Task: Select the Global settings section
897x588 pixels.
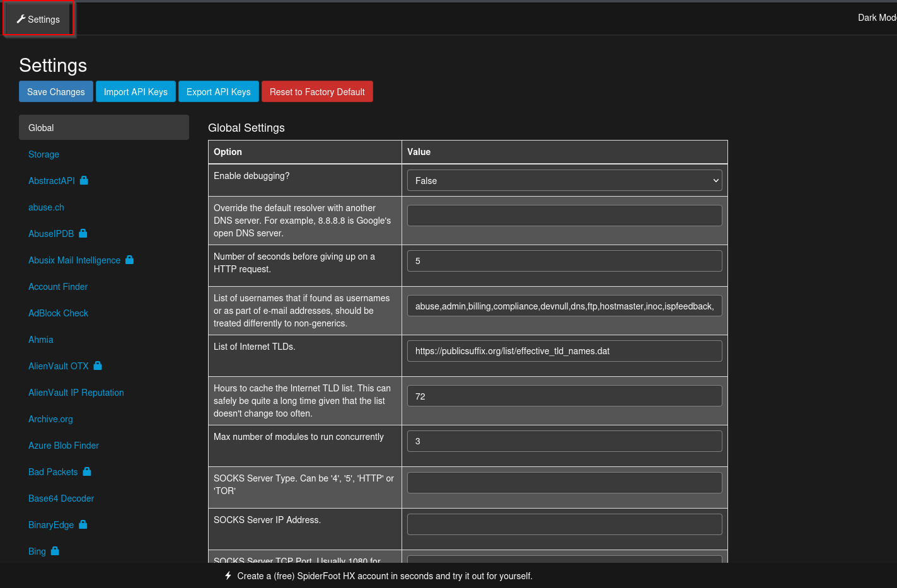Action: point(104,127)
